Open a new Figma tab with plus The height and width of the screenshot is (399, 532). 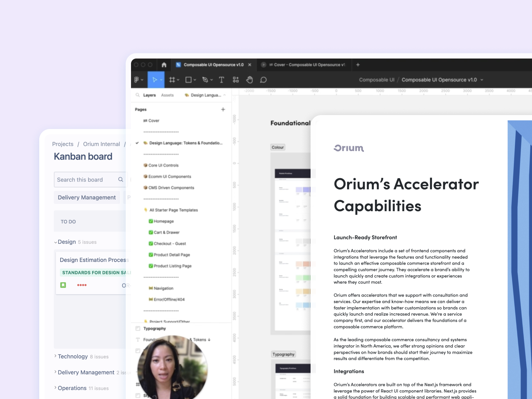pyautogui.click(x=358, y=65)
